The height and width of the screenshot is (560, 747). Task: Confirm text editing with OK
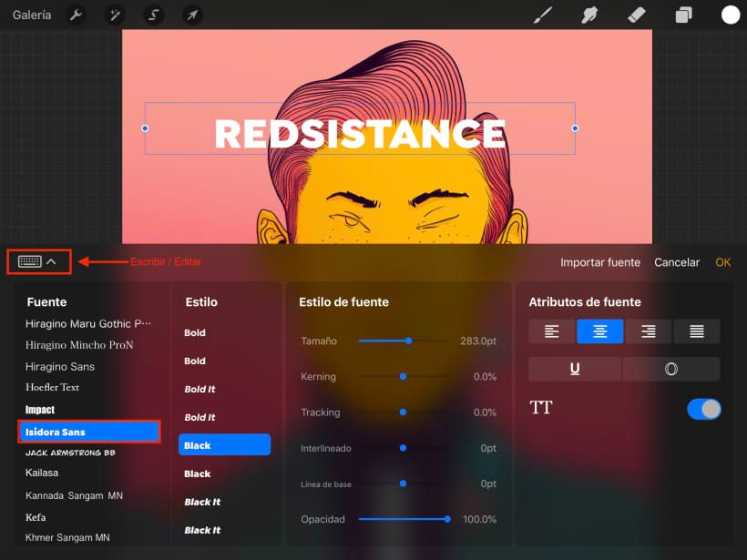coord(722,262)
